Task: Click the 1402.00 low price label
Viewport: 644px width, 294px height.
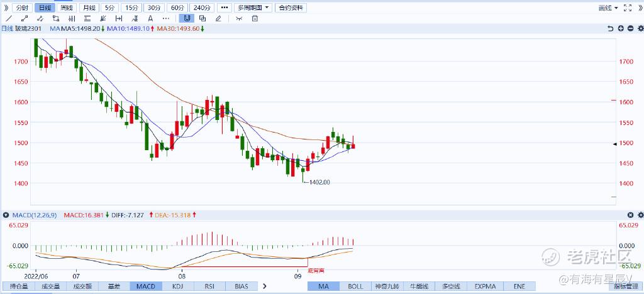Action: click(319, 182)
